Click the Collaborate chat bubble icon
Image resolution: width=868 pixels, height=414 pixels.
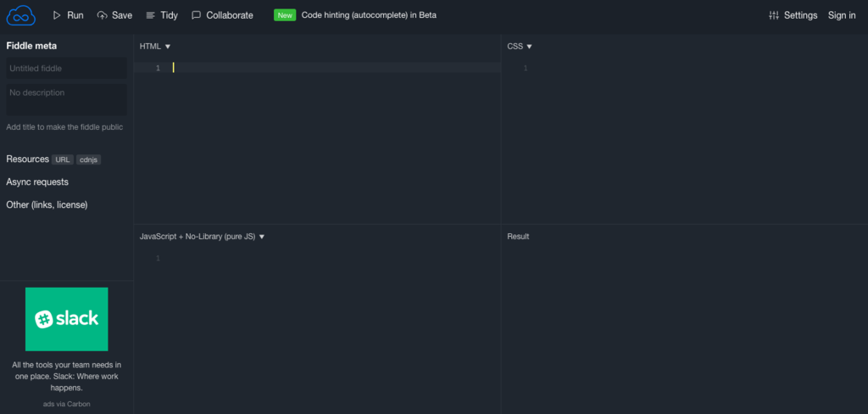click(196, 15)
